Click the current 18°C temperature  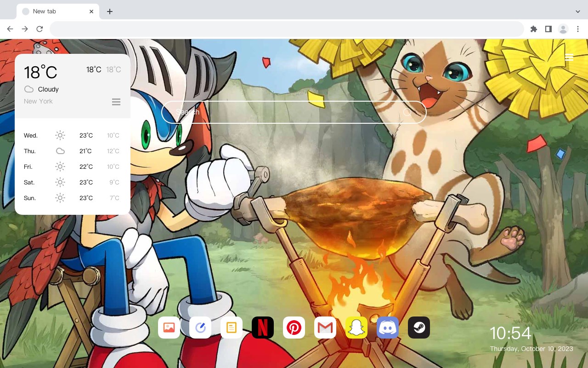click(x=40, y=72)
